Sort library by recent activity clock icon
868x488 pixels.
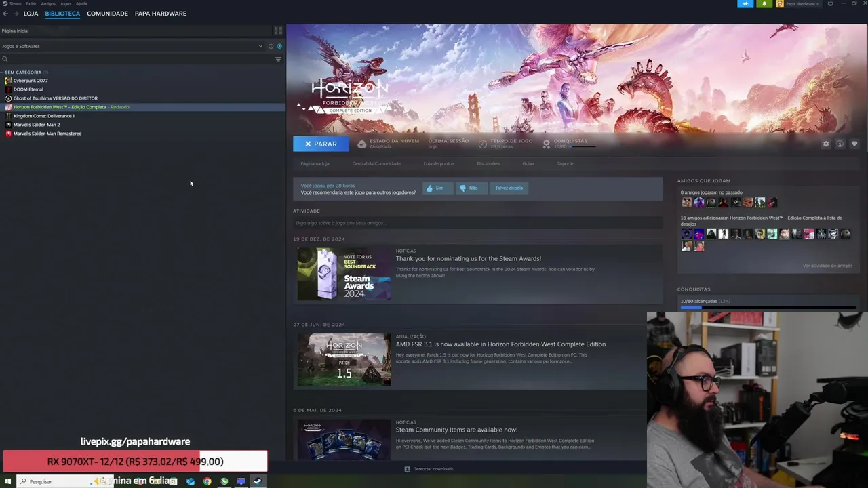tap(271, 46)
